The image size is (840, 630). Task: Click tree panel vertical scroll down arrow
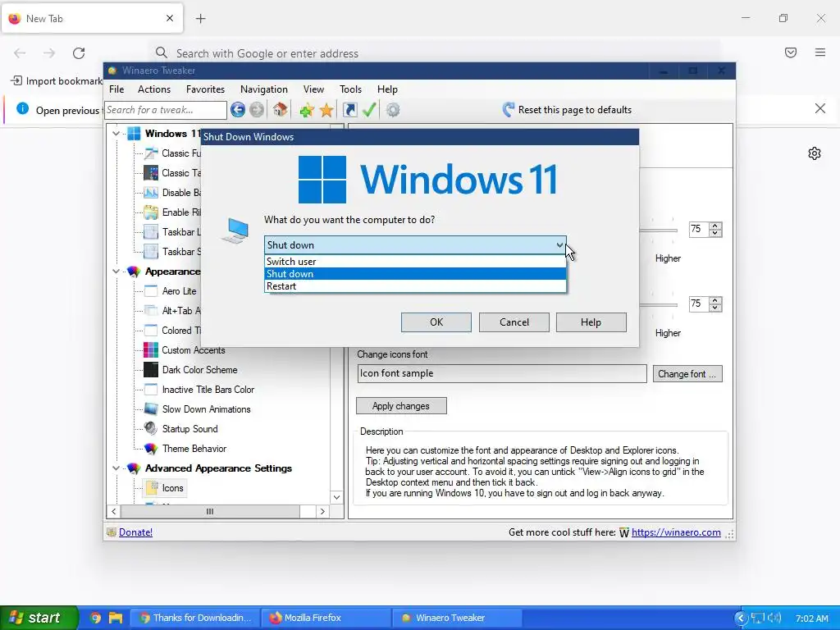coord(336,497)
